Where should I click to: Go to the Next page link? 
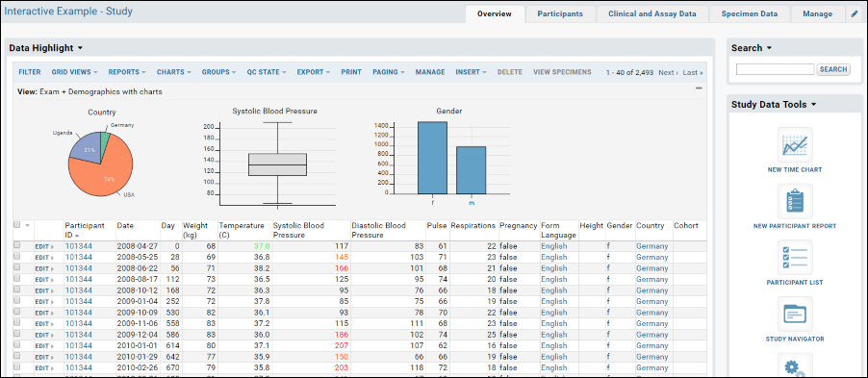click(x=668, y=72)
